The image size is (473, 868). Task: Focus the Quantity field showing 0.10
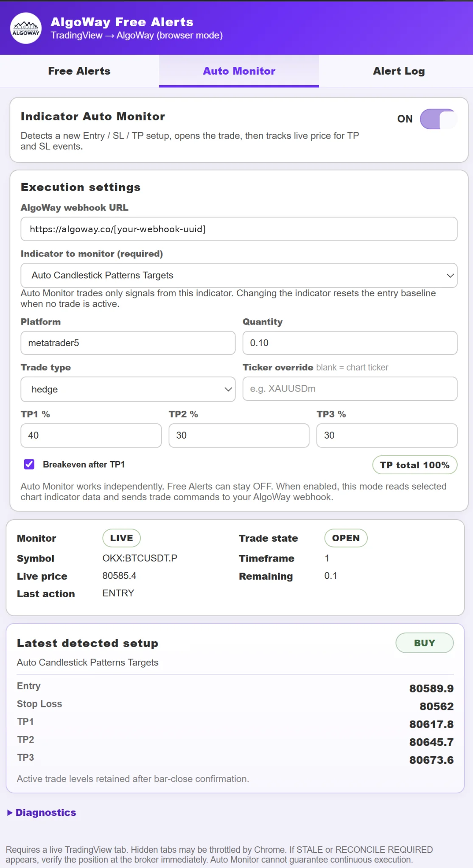(350, 343)
